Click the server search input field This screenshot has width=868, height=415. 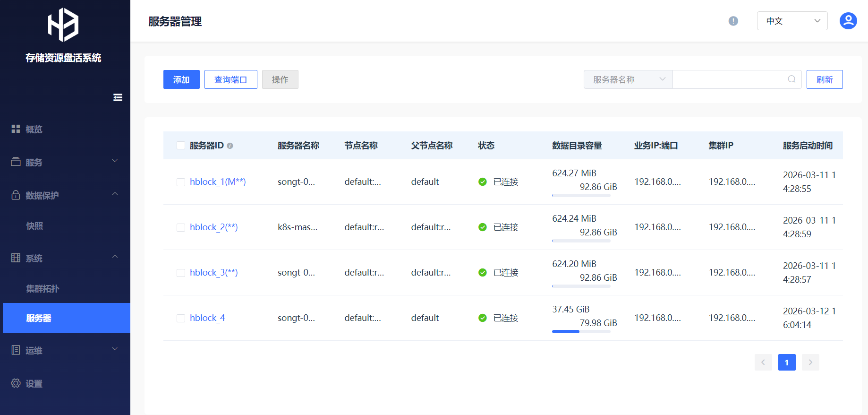coord(729,79)
